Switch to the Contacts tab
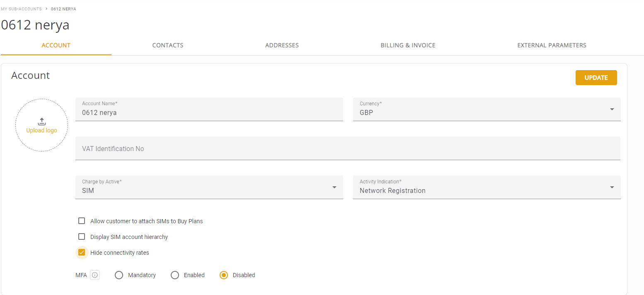Screen dimensions: 644x295 pyautogui.click(x=167, y=45)
